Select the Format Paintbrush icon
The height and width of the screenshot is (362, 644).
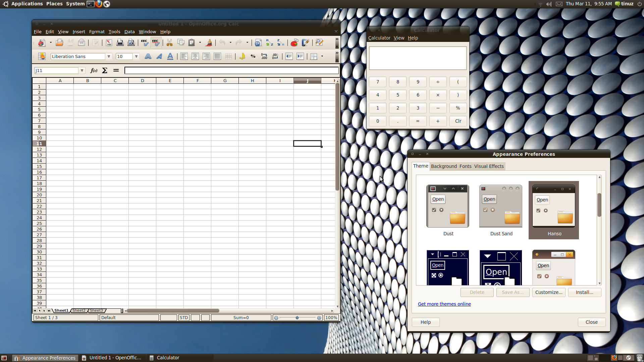coord(209,43)
